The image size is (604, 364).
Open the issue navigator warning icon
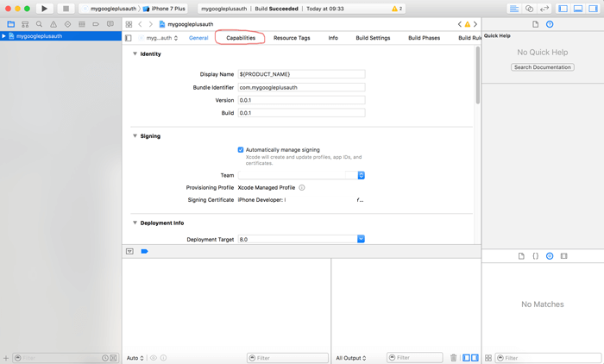point(53,24)
